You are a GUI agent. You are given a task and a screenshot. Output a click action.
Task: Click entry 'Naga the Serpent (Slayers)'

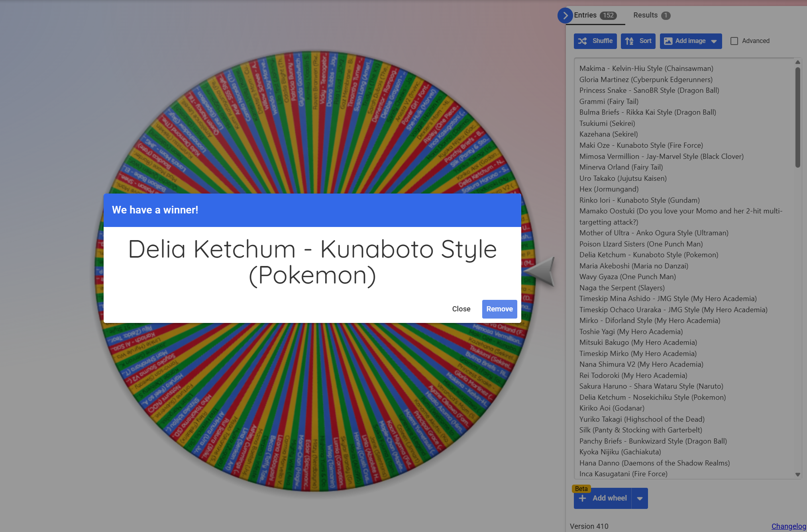point(622,288)
